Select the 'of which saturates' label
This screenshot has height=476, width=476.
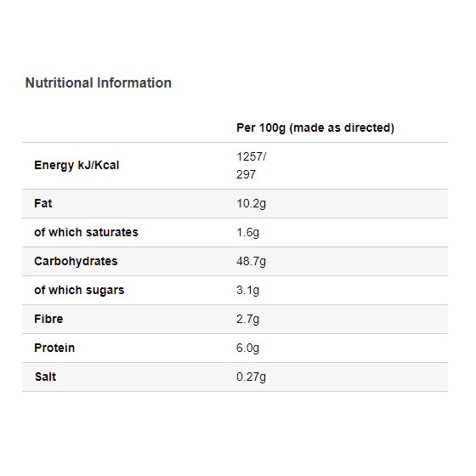click(x=86, y=232)
